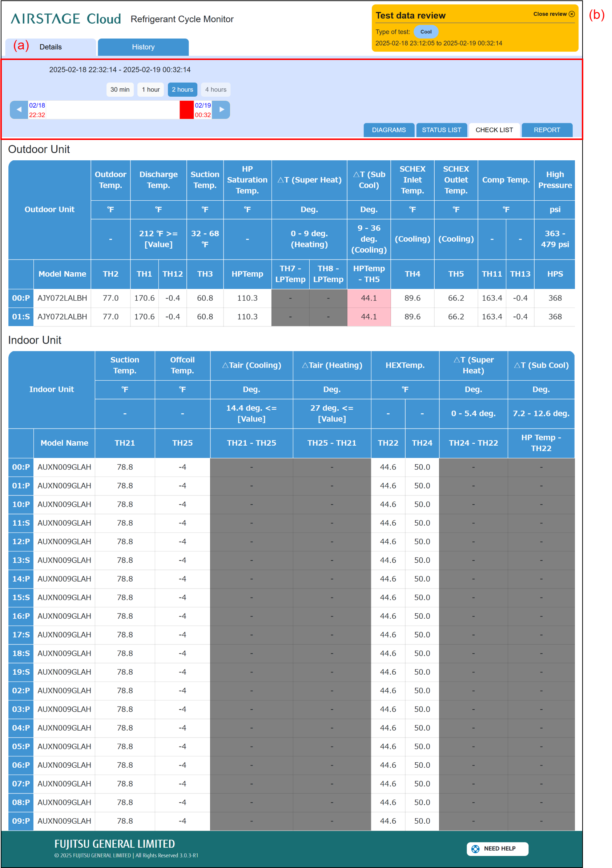Open the DIAGRAMS view
This screenshot has height=868, width=612.
click(x=388, y=130)
